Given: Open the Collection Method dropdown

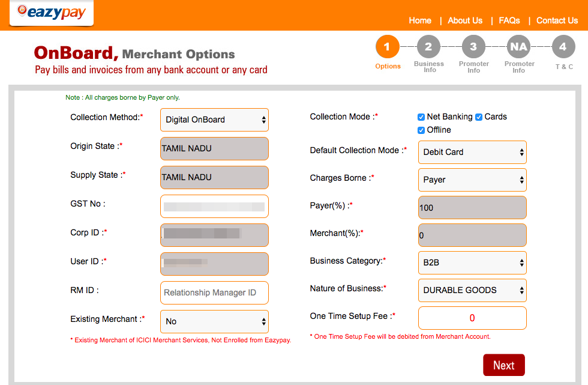Looking at the screenshot, I should tap(214, 120).
